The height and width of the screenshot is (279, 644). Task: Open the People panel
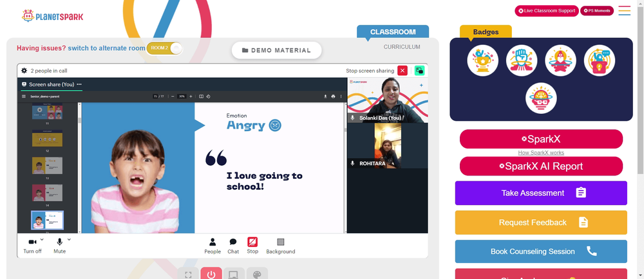[213, 246]
